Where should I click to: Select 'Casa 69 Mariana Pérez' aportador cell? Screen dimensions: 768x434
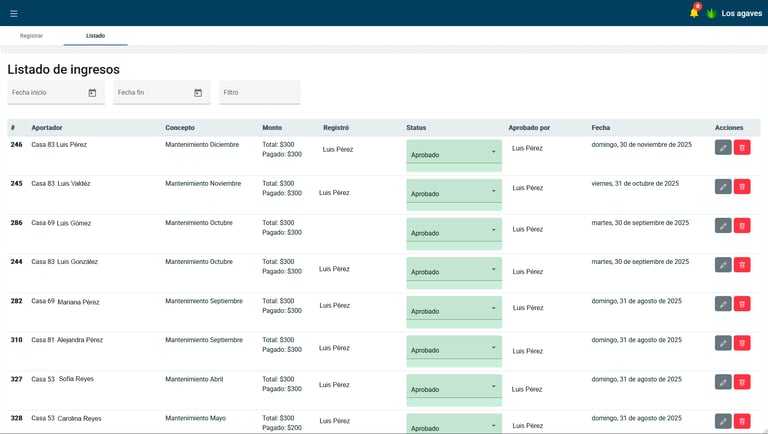pos(65,302)
